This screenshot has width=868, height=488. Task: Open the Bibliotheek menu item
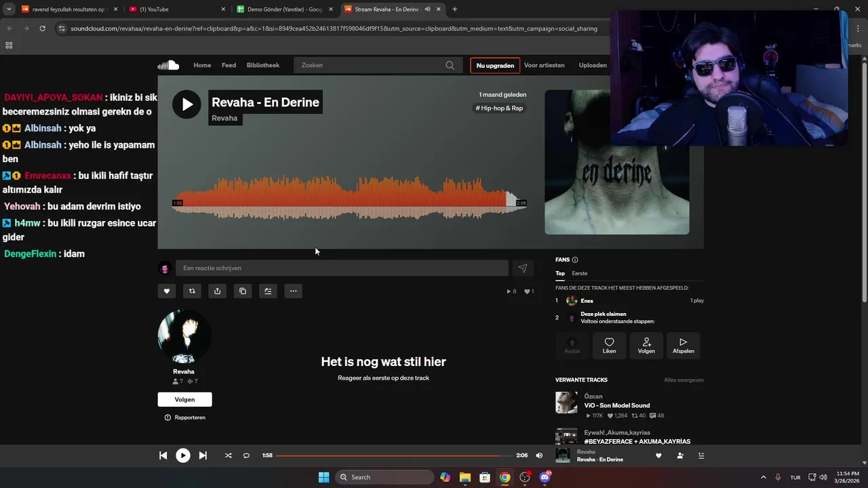[263, 65]
